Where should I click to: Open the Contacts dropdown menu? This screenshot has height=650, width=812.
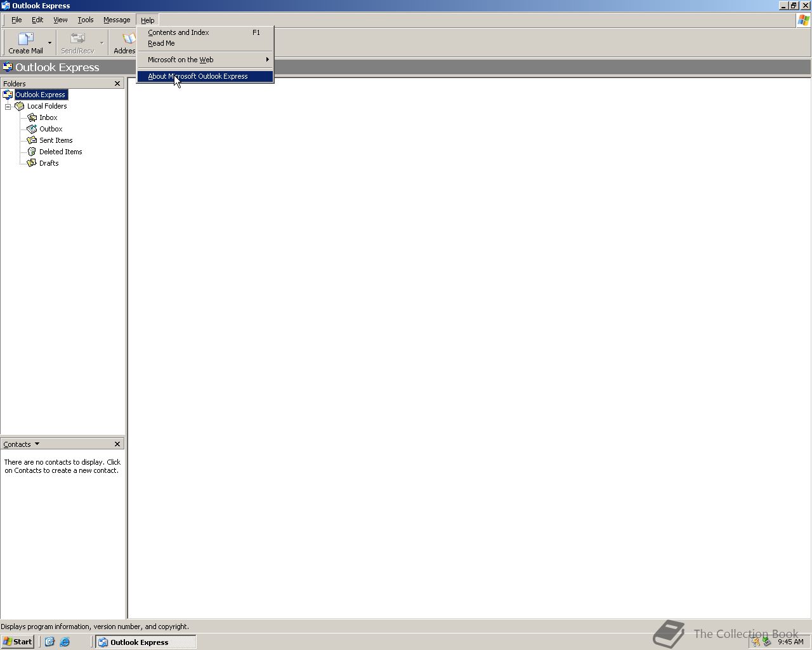pyautogui.click(x=22, y=444)
